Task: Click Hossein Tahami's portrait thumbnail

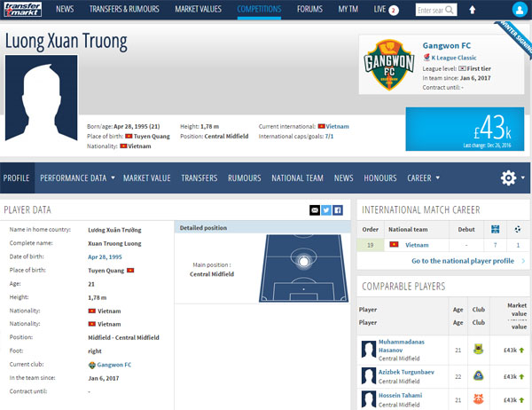Action: 369,399
